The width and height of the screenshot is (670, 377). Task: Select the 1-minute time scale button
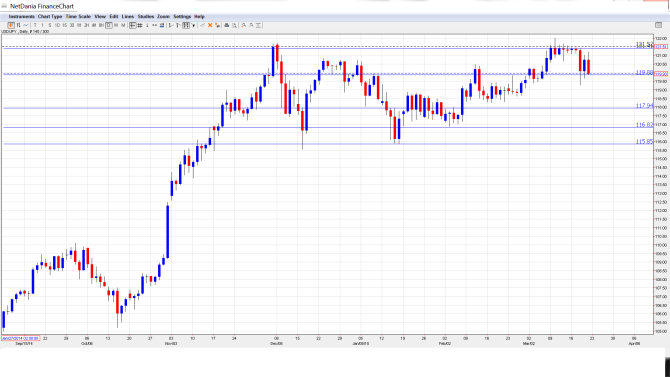(x=42, y=25)
